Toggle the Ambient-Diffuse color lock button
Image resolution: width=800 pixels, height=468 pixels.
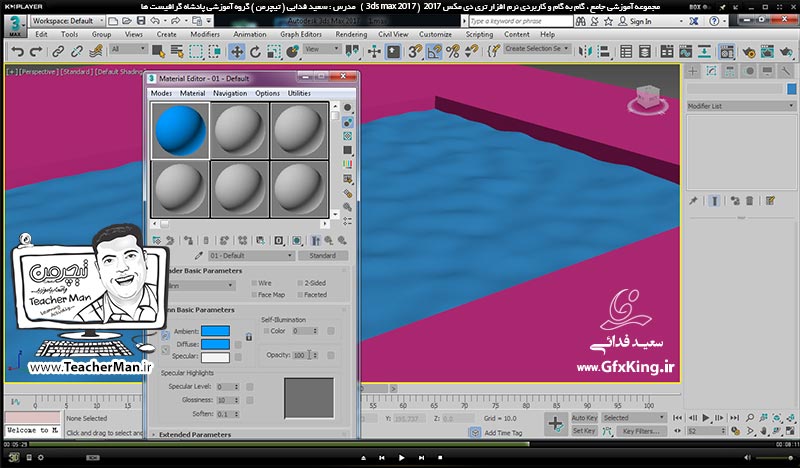[x=165, y=335]
